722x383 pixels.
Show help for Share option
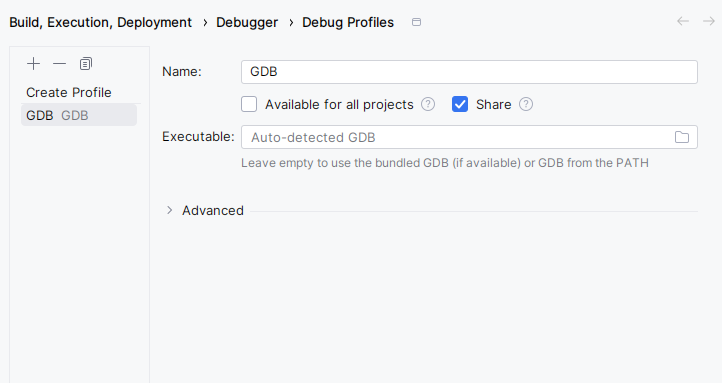click(526, 104)
